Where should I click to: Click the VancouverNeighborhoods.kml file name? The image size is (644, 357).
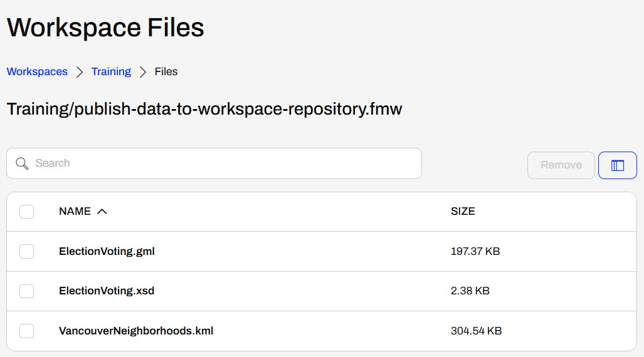point(136,331)
